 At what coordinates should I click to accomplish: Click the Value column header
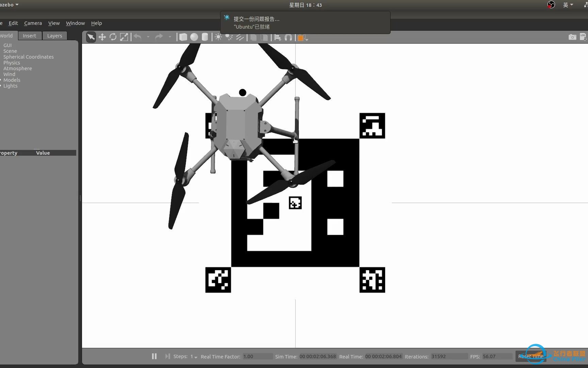click(43, 153)
